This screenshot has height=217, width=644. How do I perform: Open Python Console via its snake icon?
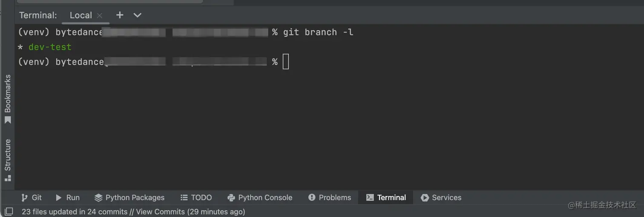click(x=231, y=197)
